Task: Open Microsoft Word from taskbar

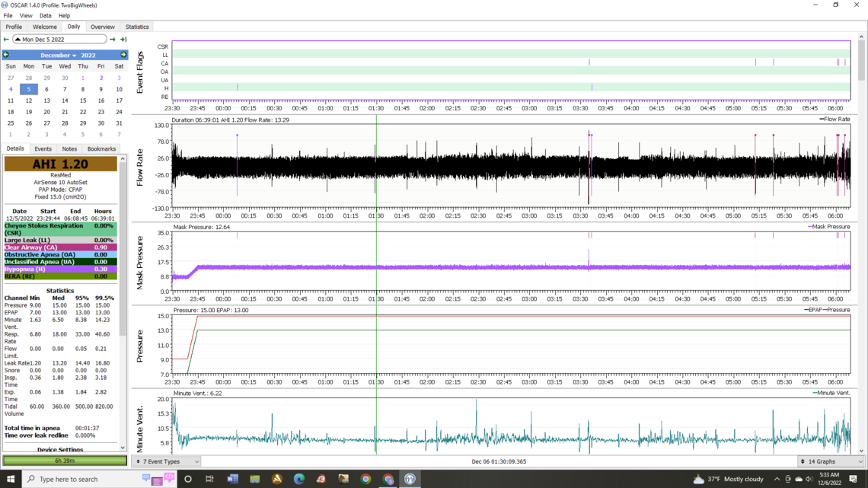Action: 232,479
